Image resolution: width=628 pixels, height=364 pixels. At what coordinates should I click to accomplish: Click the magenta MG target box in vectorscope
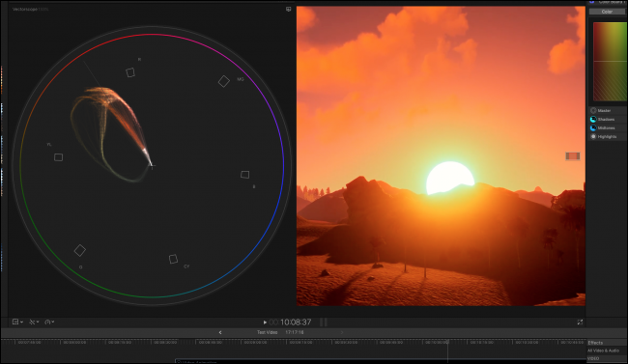224,81
